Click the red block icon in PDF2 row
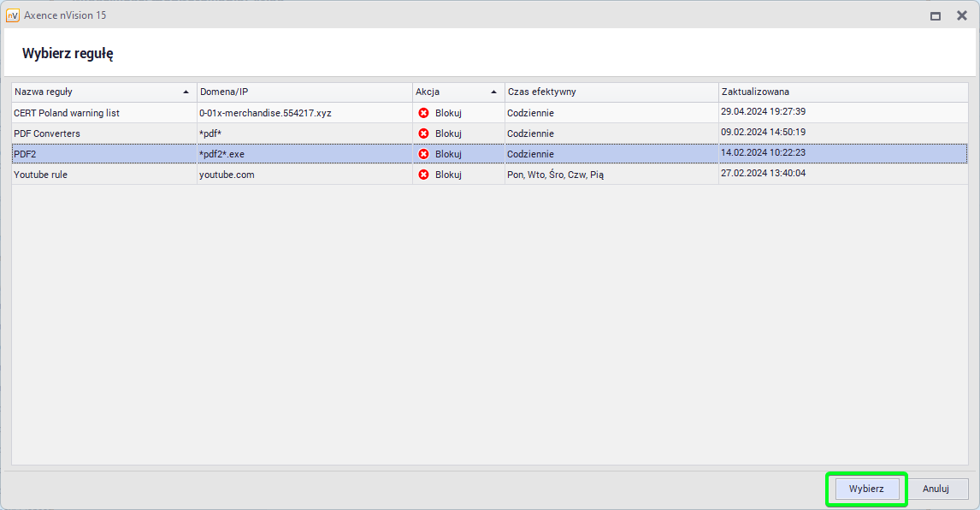The width and height of the screenshot is (980, 510). [x=423, y=154]
